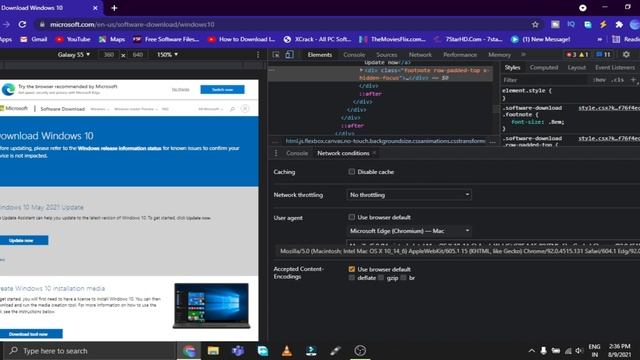
Task: Open the Windows release information status link
Action: point(119,148)
